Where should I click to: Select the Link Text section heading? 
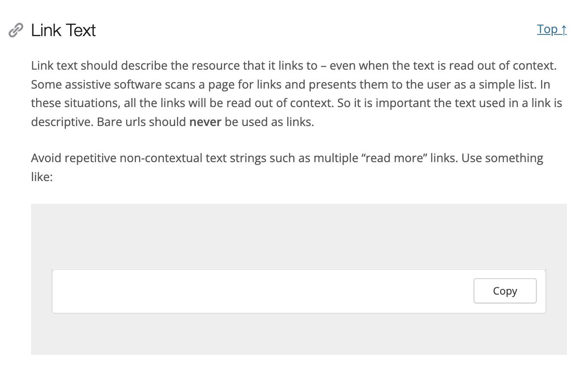63,30
